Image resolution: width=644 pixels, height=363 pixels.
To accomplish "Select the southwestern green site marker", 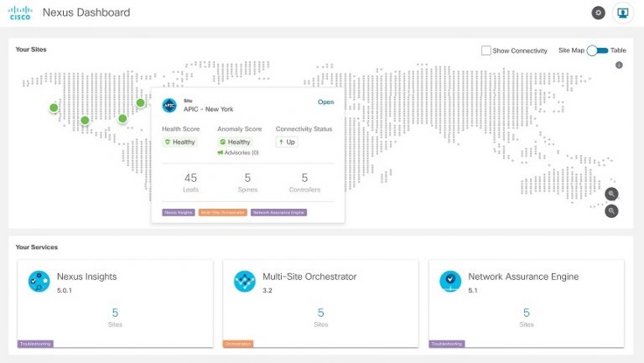I will (x=85, y=121).
